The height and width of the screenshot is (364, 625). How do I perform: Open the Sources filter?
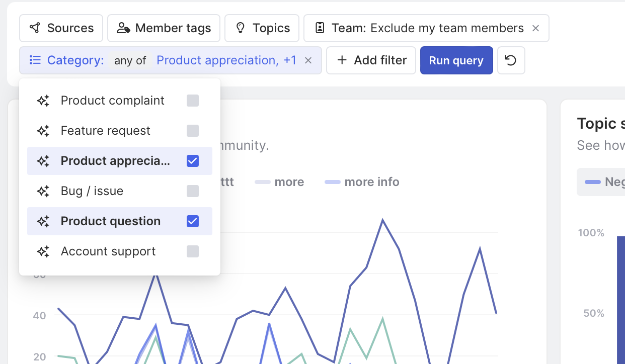(61, 28)
